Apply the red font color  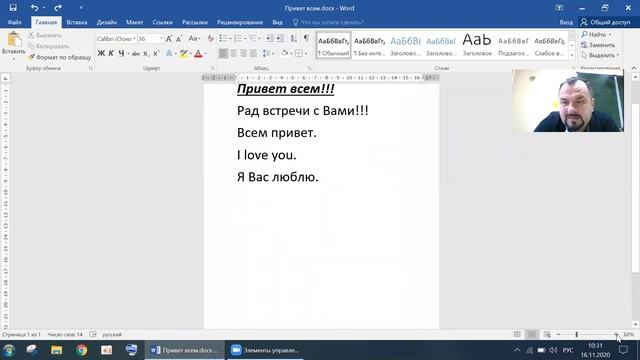198,53
